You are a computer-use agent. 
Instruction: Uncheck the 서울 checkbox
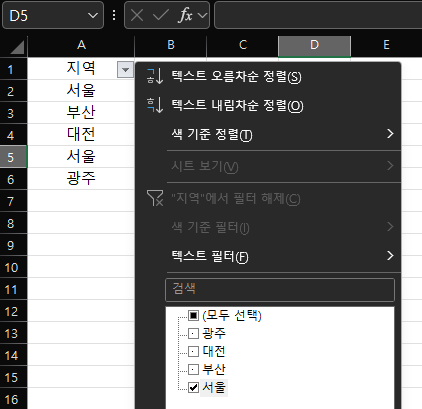tap(193, 387)
